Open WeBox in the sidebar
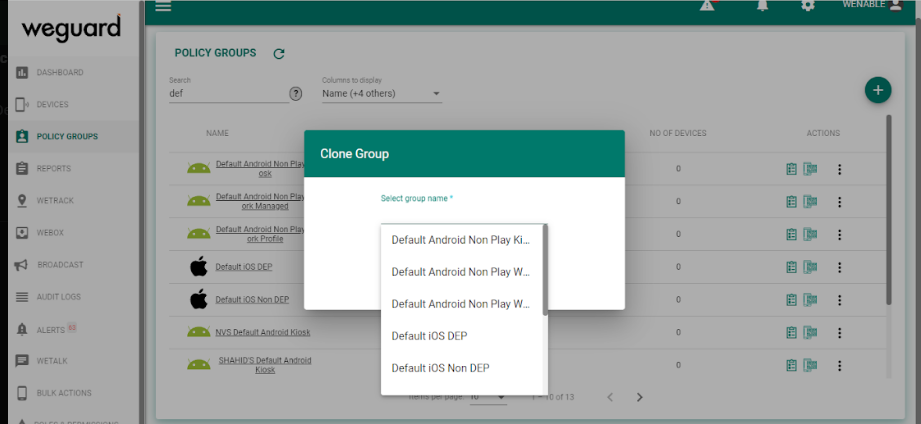This screenshot has height=424, width=921. coord(50,233)
